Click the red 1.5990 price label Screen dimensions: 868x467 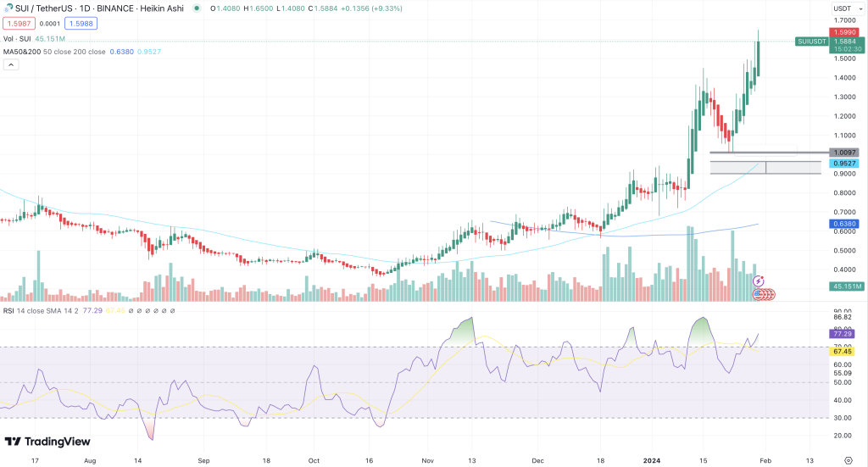pos(845,33)
